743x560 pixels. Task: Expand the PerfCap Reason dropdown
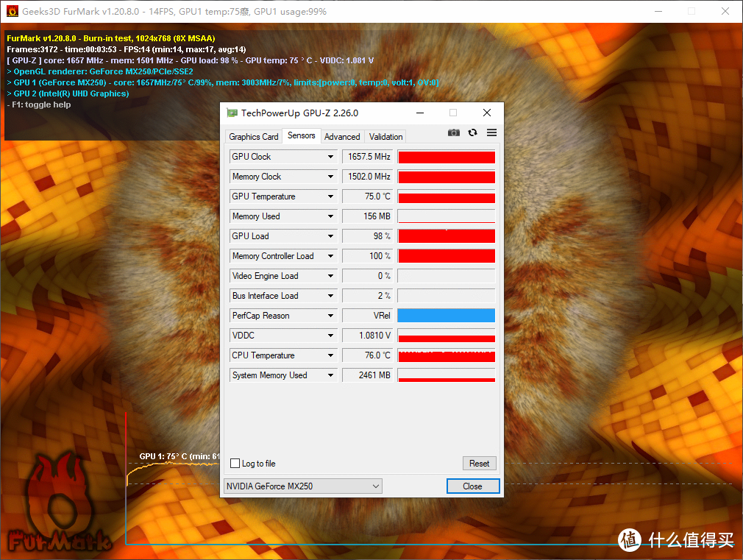click(x=331, y=316)
